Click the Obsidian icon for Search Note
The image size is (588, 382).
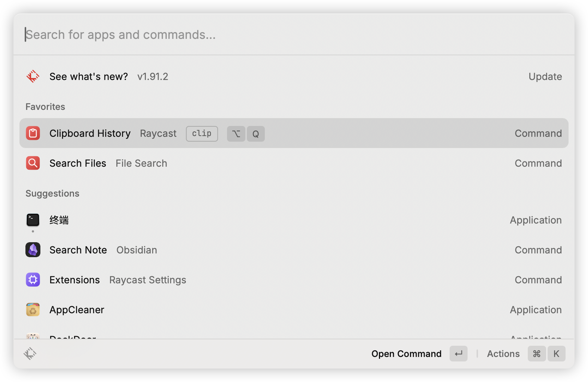point(33,250)
